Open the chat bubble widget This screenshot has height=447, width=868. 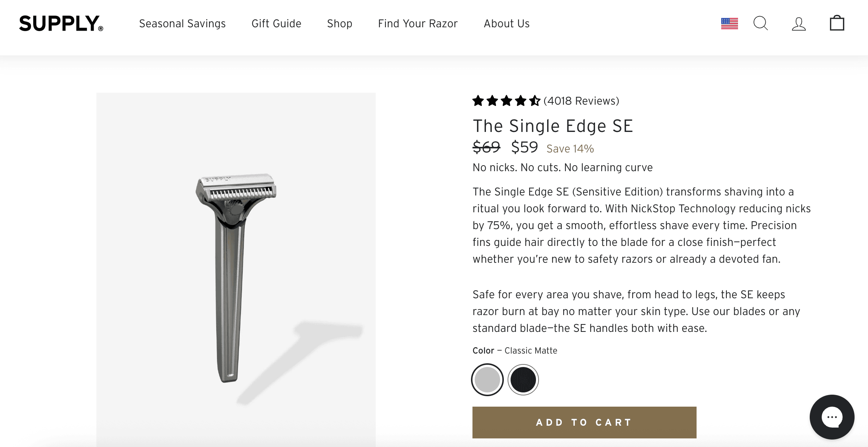[x=832, y=417]
